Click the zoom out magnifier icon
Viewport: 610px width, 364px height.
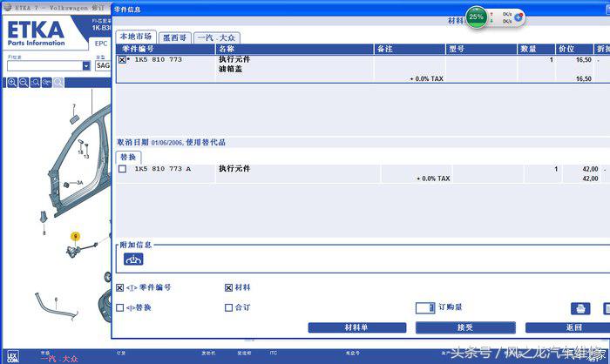coord(24,83)
